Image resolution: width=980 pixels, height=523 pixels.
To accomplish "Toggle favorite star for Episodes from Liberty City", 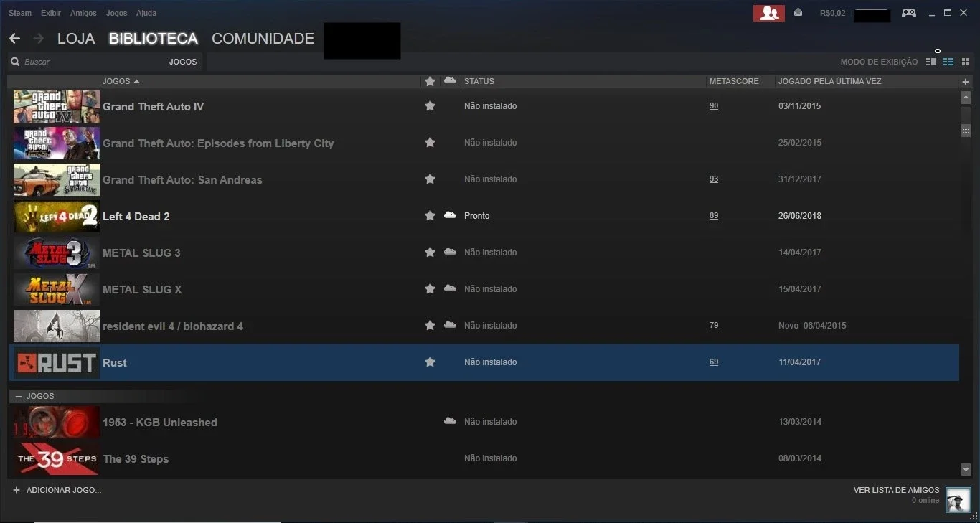I will [x=430, y=143].
